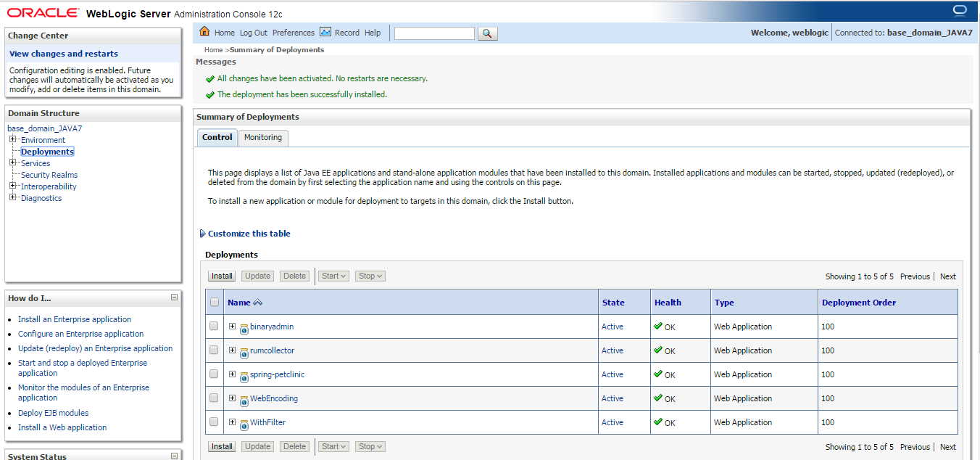The image size is (980, 460).
Task: Open the bottom Stop dropdown button
Action: 370,446
